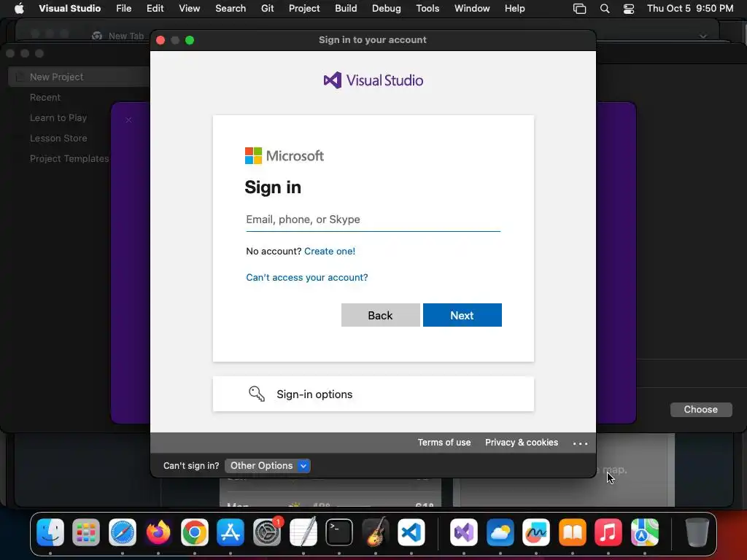The height and width of the screenshot is (560, 747).
Task: Focus the Email, phone, or Skype field
Action: tap(373, 219)
